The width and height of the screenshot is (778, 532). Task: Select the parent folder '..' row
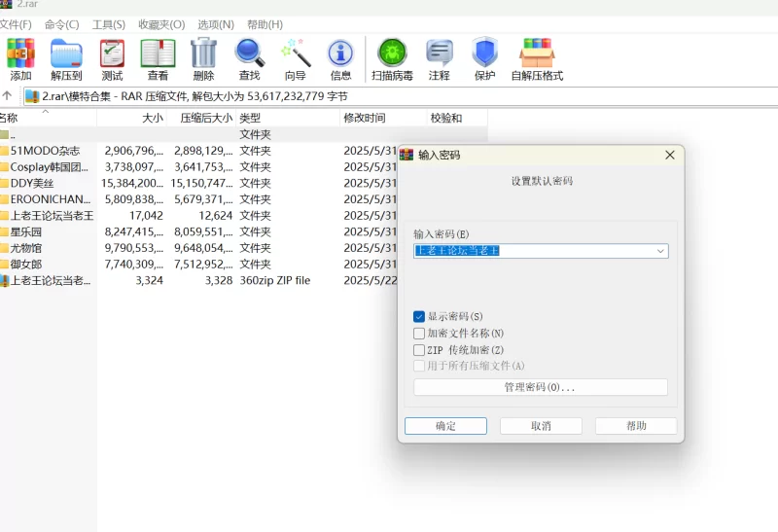tap(243, 134)
